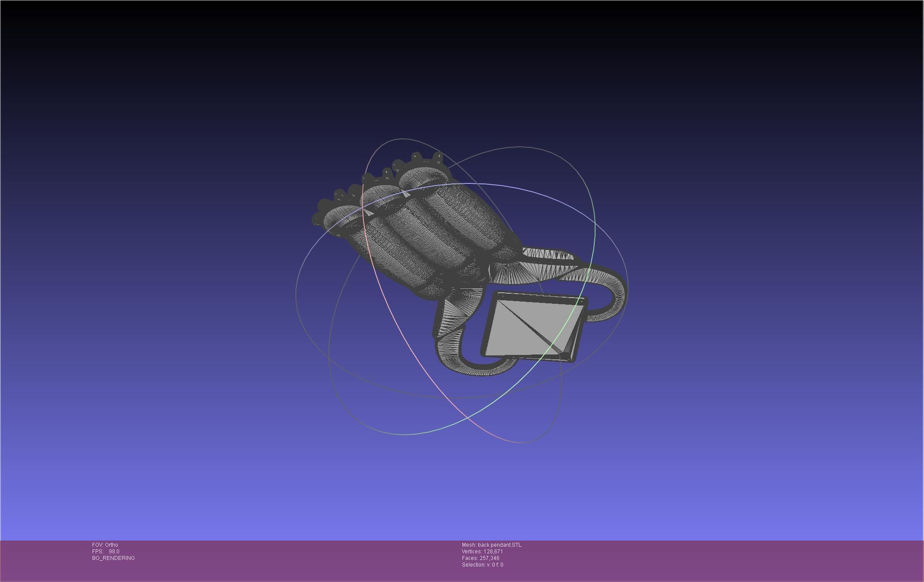Click the 'Faces: 257,346' readout

[x=481, y=558]
